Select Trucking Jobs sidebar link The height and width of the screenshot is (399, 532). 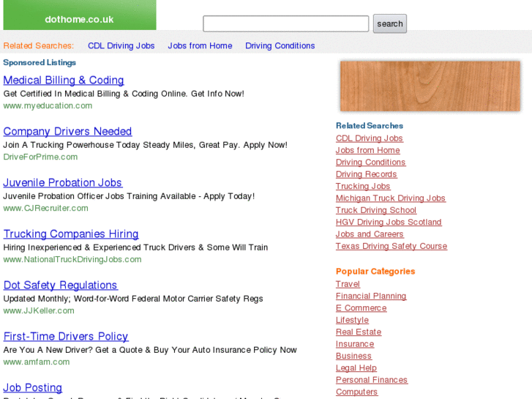[363, 186]
